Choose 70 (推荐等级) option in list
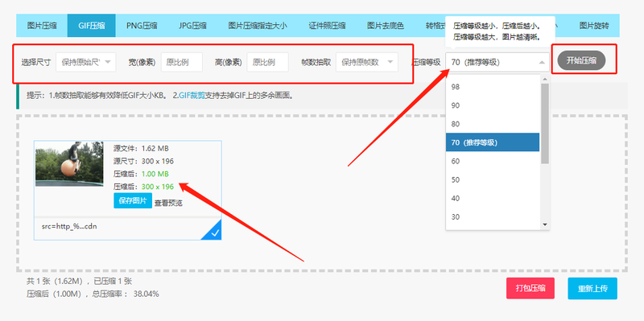644x321 pixels. tap(493, 142)
